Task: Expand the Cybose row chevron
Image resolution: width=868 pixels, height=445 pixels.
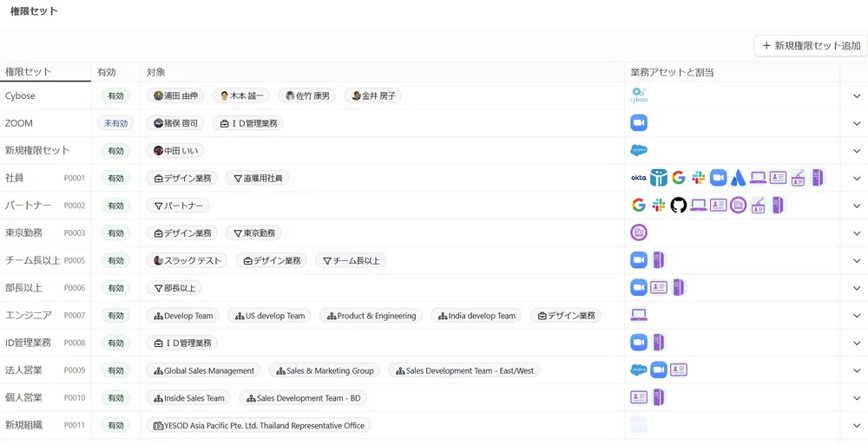Action: [x=856, y=95]
